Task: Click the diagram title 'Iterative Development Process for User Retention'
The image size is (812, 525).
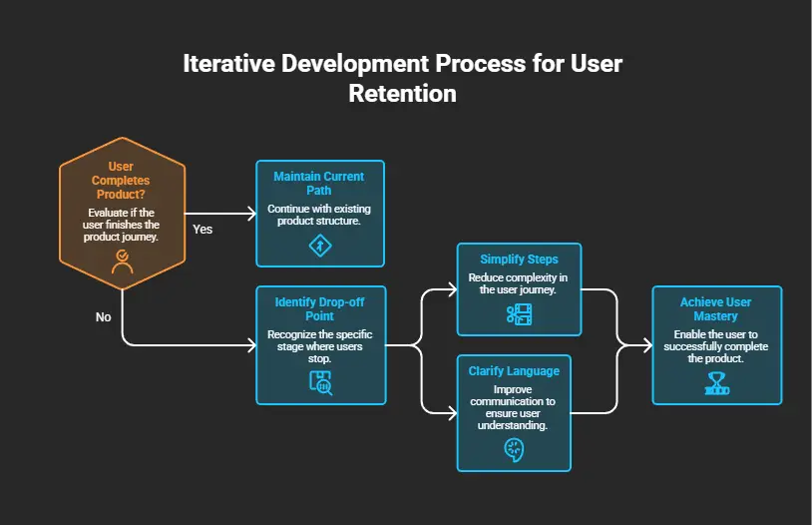Action: coord(402,78)
